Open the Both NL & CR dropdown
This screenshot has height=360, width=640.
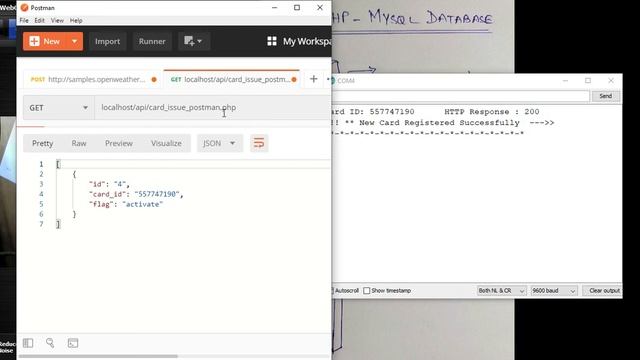501,291
